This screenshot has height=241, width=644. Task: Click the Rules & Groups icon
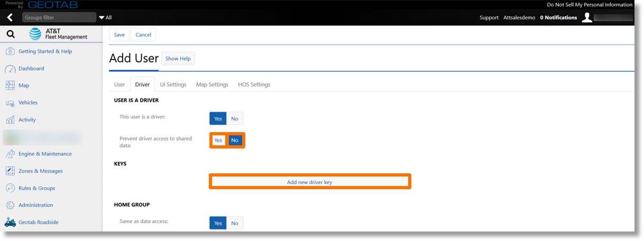pyautogui.click(x=10, y=188)
